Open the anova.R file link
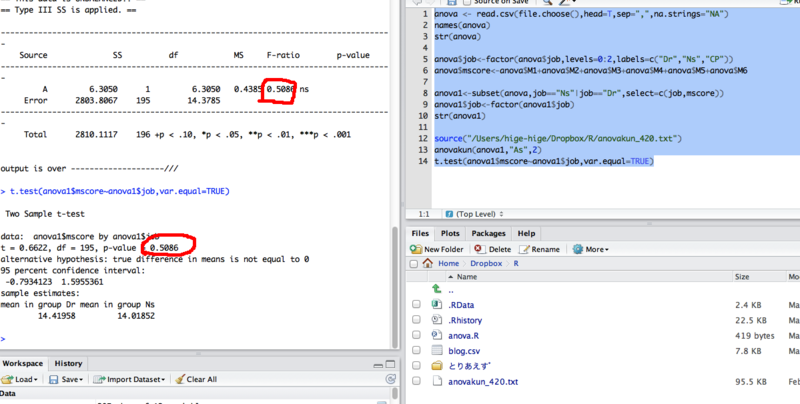This screenshot has width=800, height=404. click(x=463, y=336)
